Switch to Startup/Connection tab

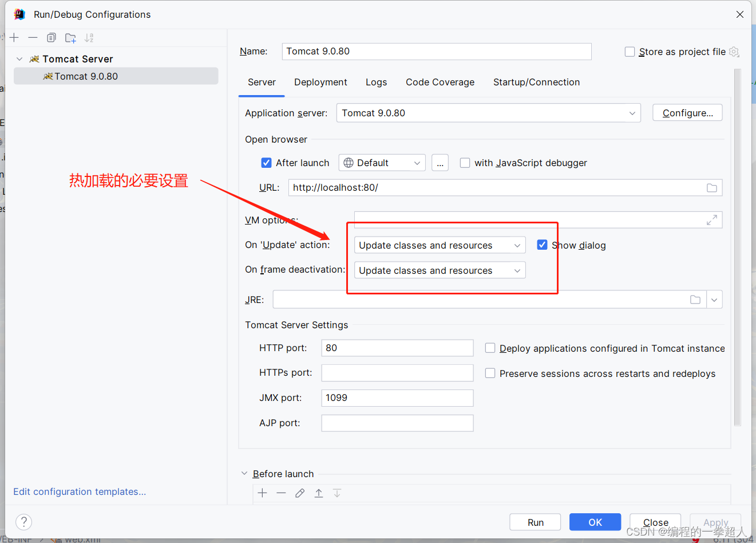click(x=536, y=82)
